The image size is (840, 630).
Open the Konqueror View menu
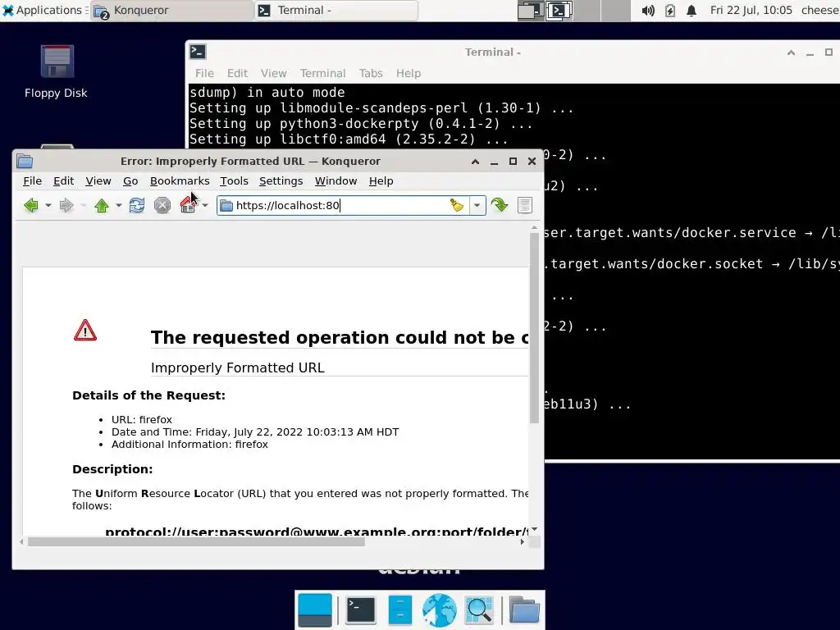pyautogui.click(x=98, y=181)
